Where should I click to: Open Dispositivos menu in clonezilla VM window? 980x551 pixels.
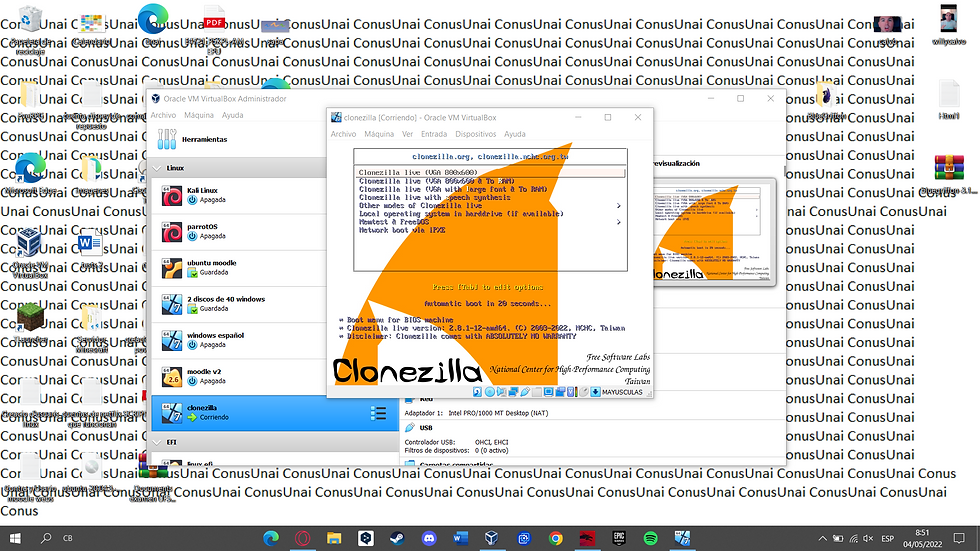click(476, 134)
